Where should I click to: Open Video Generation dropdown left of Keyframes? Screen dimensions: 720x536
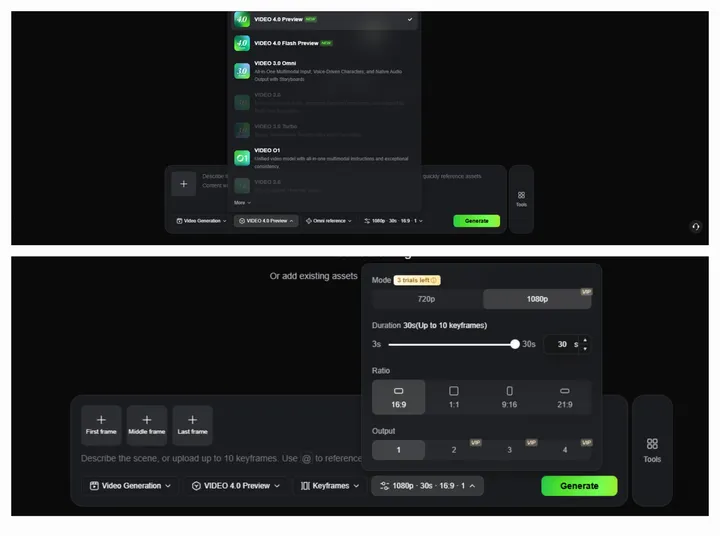point(130,486)
